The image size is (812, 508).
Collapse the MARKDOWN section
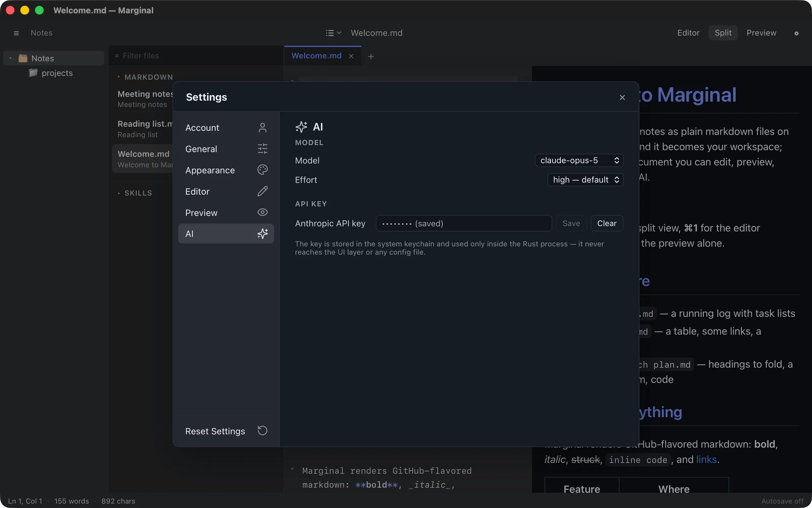coord(118,77)
